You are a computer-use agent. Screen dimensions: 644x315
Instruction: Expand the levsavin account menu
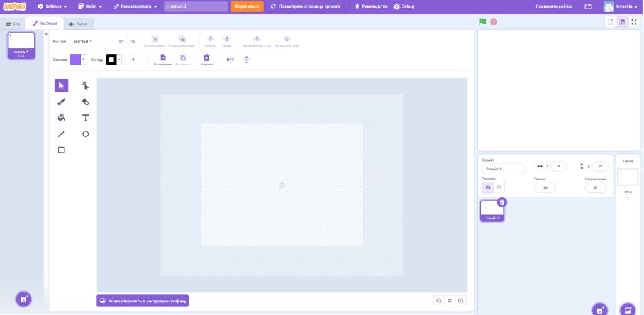click(x=621, y=6)
